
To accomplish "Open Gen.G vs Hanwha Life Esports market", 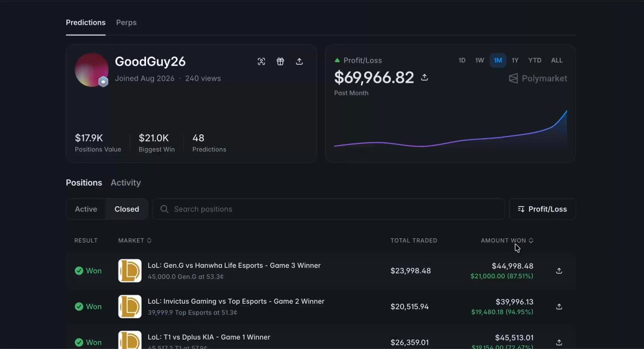I will [234, 265].
